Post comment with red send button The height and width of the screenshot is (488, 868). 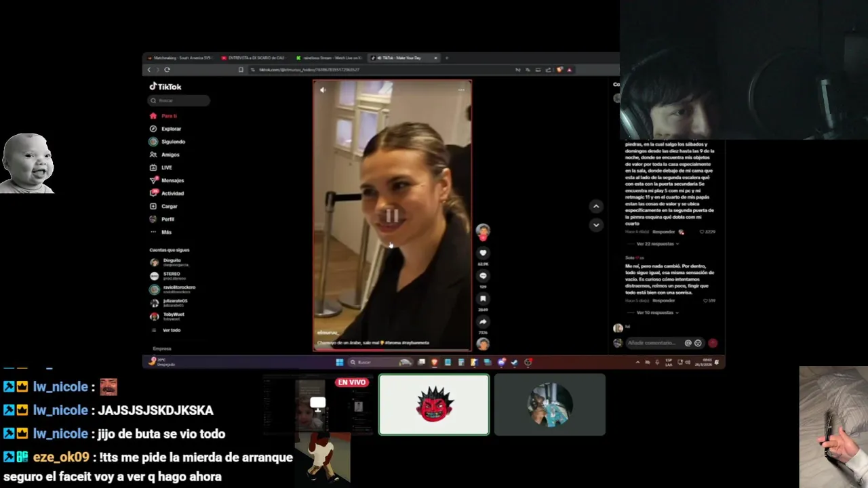713,343
